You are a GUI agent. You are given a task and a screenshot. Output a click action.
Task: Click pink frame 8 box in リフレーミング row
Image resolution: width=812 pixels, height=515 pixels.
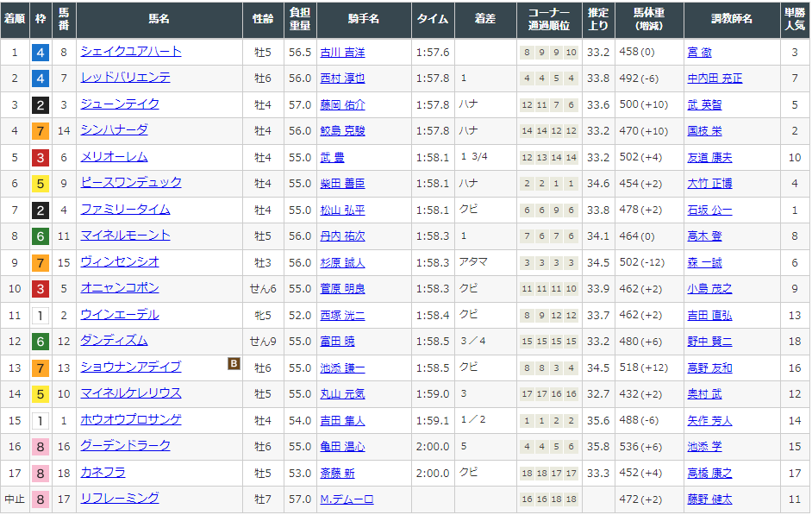point(40,499)
